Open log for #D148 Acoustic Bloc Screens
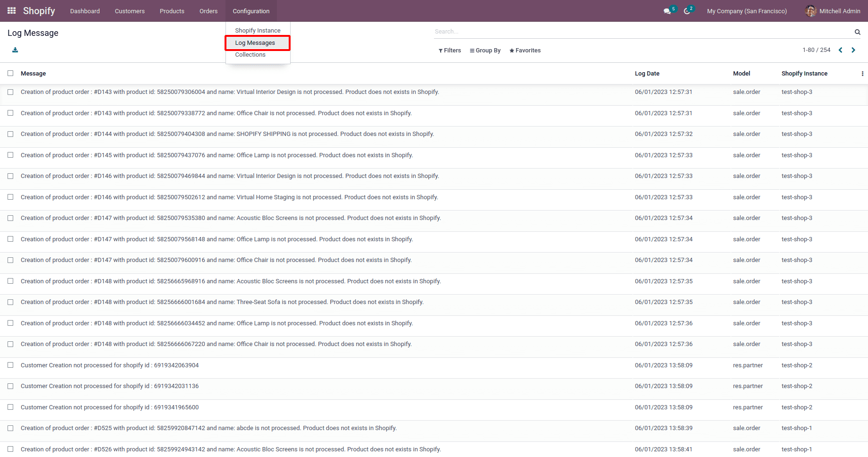This screenshot has height=457, width=868. (x=231, y=281)
